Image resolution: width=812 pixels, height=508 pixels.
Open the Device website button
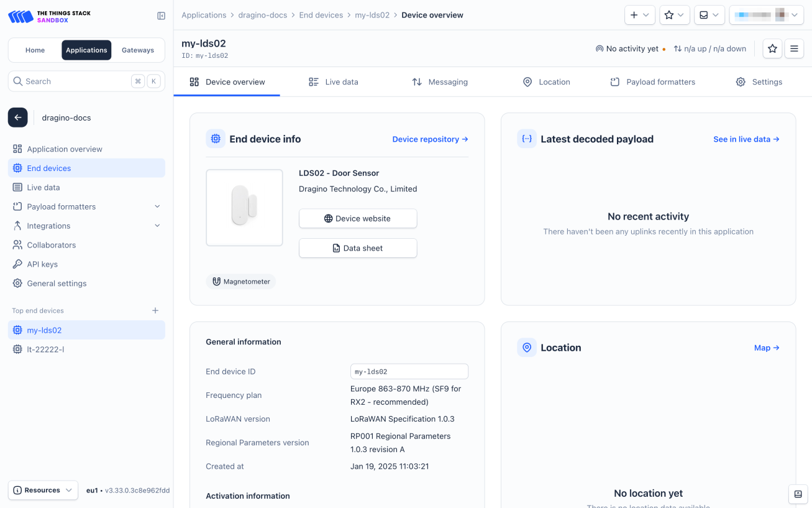tap(358, 218)
